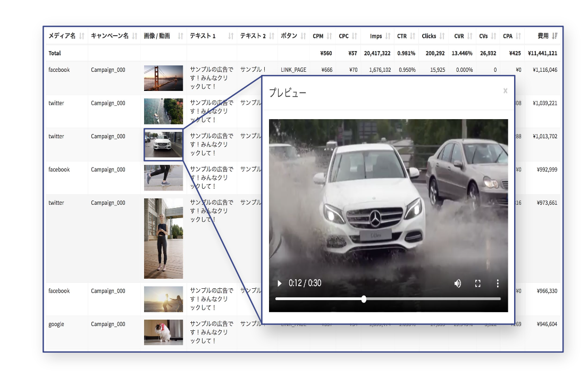Play the preview video

279,283
